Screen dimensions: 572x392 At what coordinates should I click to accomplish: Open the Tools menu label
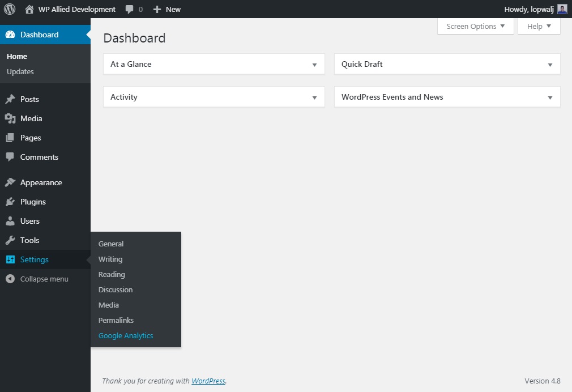[29, 240]
